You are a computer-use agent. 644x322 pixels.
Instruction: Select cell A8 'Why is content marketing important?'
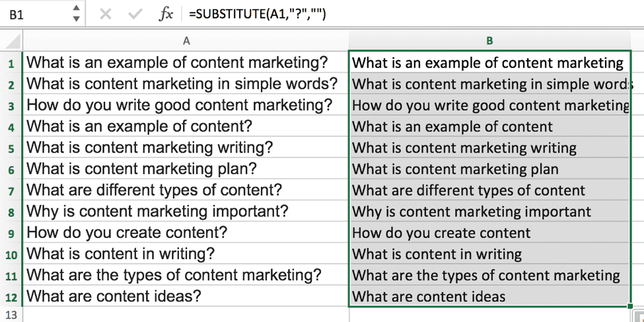tap(186, 212)
